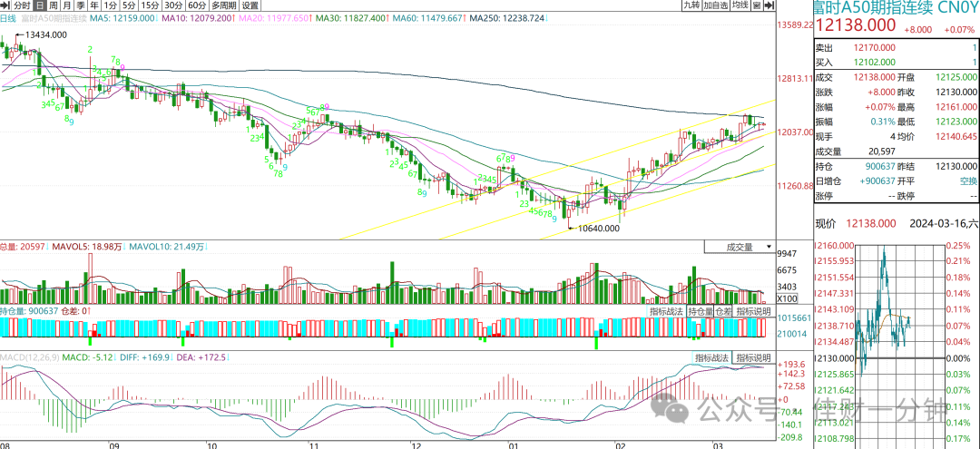Toggle the 均线 moving average lines
This screenshot has height=449, width=980.
pos(740,5)
